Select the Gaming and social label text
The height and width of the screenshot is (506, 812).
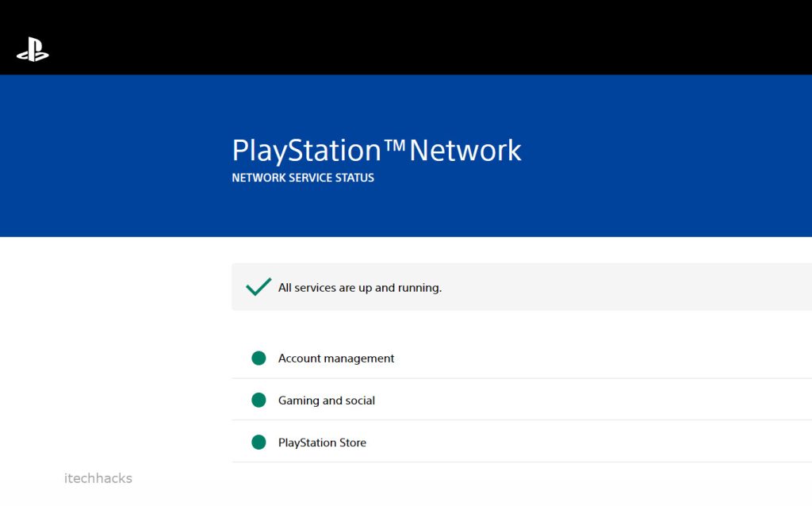pos(327,401)
